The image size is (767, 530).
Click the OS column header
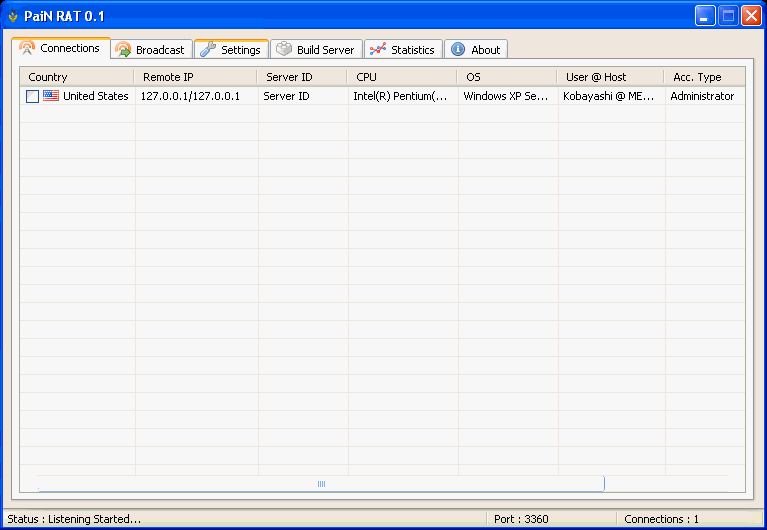[507, 77]
